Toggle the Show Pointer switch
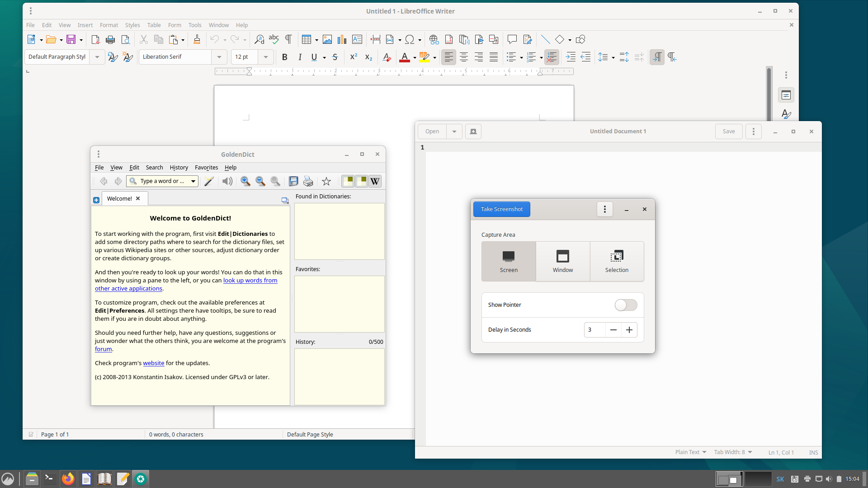 pos(626,305)
